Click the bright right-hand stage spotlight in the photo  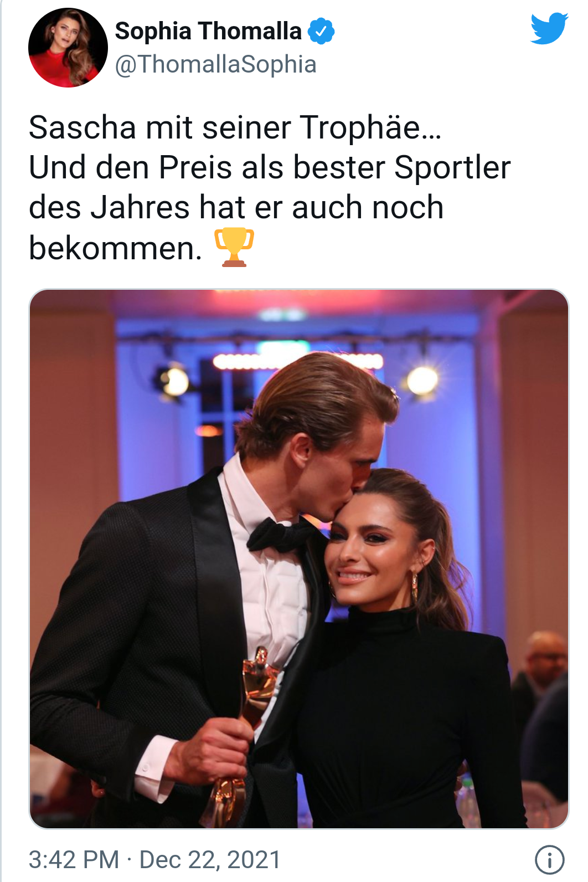pos(423,380)
